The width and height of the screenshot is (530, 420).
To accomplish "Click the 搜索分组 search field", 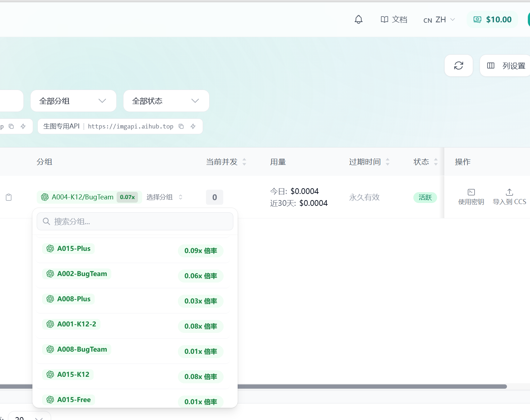I will 135,221.
